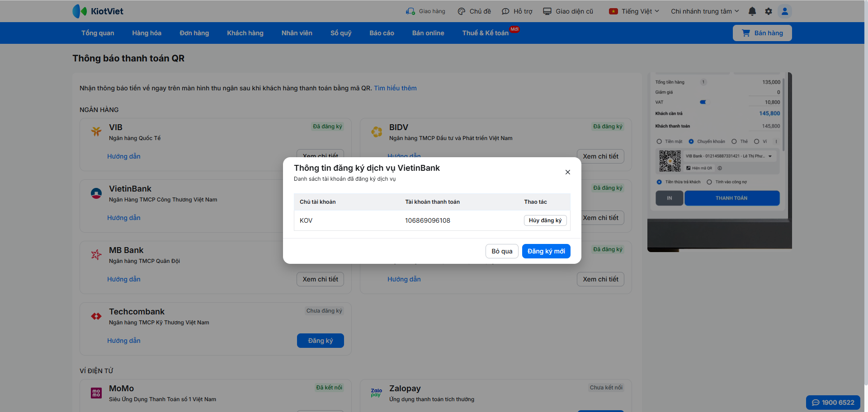The image size is (868, 412).
Task: Select the account holder name KOV
Action: pyautogui.click(x=306, y=220)
